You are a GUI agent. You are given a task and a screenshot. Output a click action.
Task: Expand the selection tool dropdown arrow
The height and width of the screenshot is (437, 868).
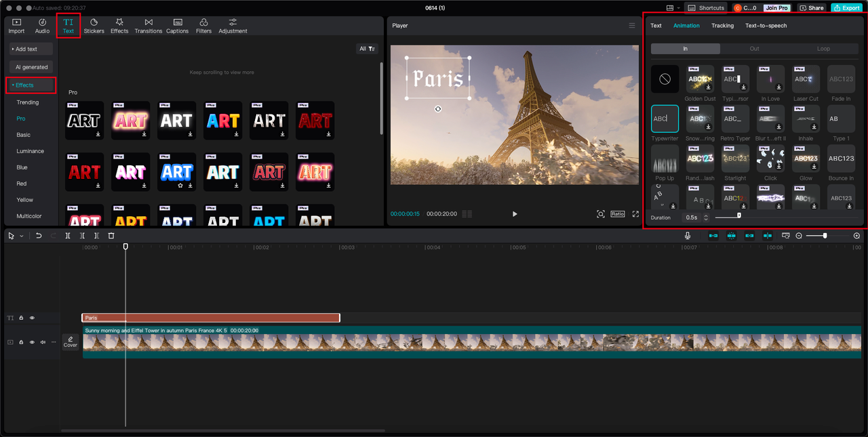(x=22, y=236)
